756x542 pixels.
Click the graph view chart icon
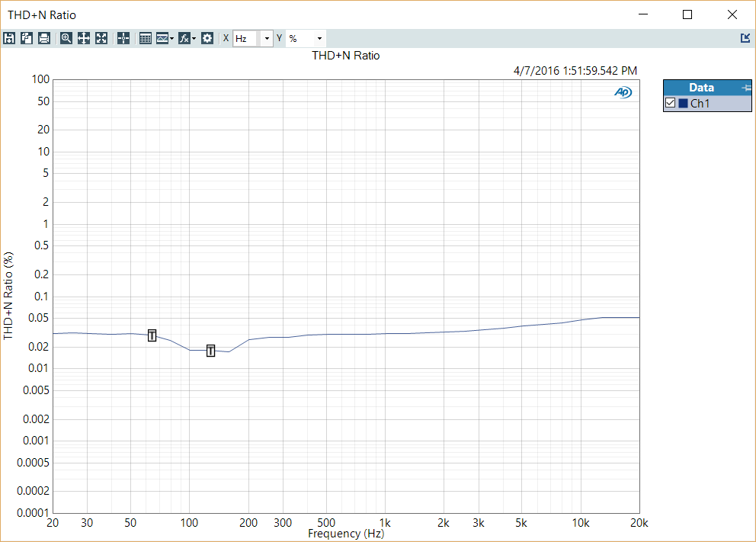[162, 38]
